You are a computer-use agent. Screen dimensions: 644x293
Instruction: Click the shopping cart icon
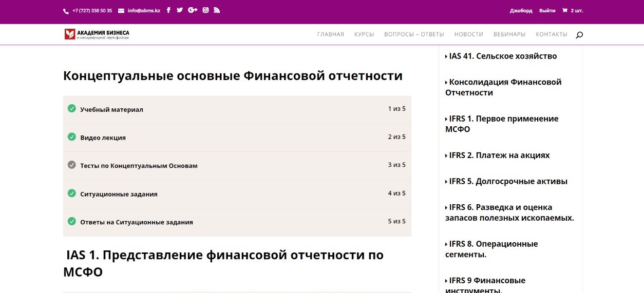pyautogui.click(x=565, y=10)
